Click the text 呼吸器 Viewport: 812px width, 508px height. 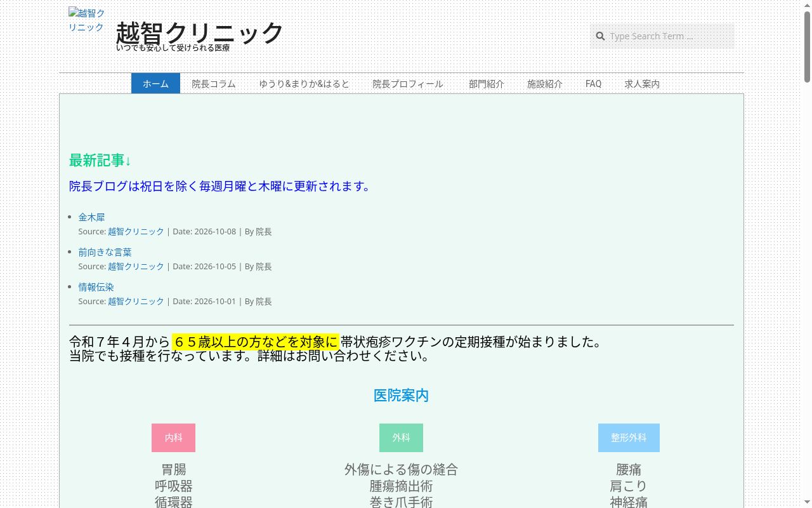(x=173, y=486)
